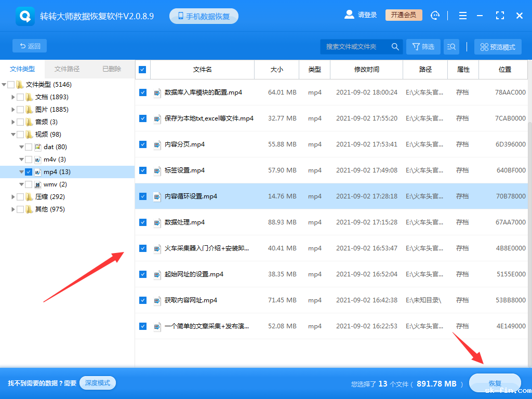Collapse the 视频 tree node
Screen dimensions: 532x399
coord(14,134)
